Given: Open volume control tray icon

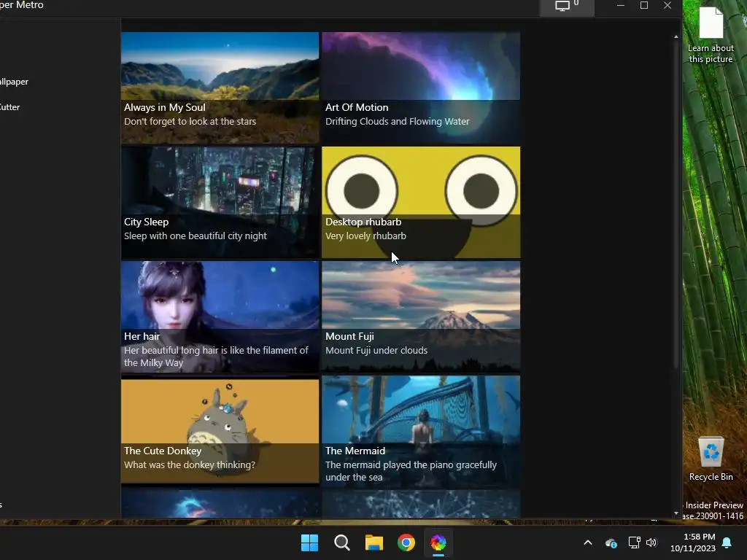Looking at the screenshot, I should point(651,542).
